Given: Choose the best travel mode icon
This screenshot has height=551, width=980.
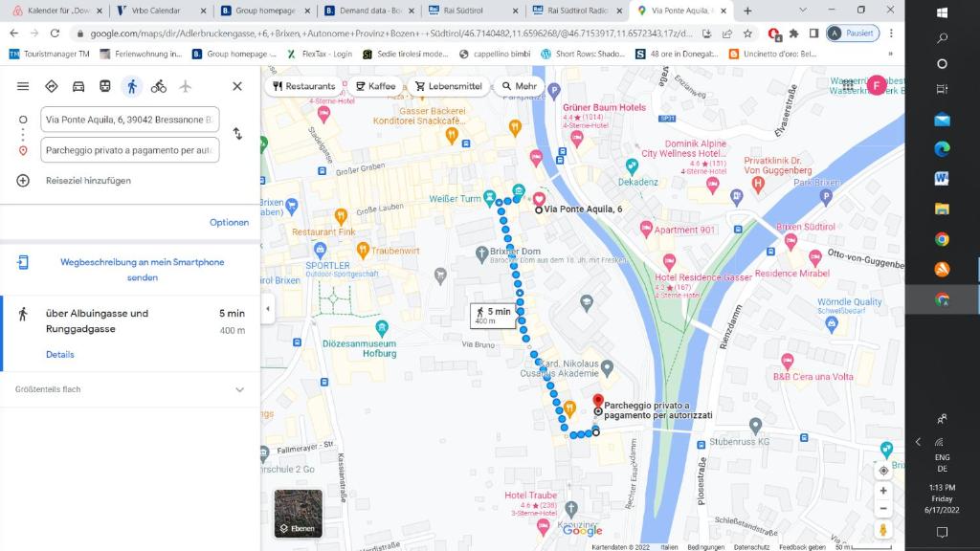Looking at the screenshot, I should pyautogui.click(x=52, y=86).
